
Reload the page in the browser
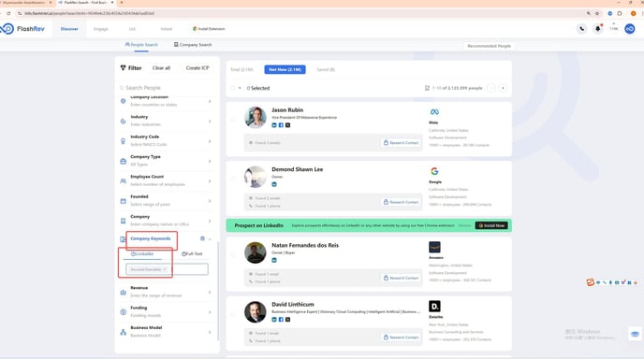(x=8, y=13)
